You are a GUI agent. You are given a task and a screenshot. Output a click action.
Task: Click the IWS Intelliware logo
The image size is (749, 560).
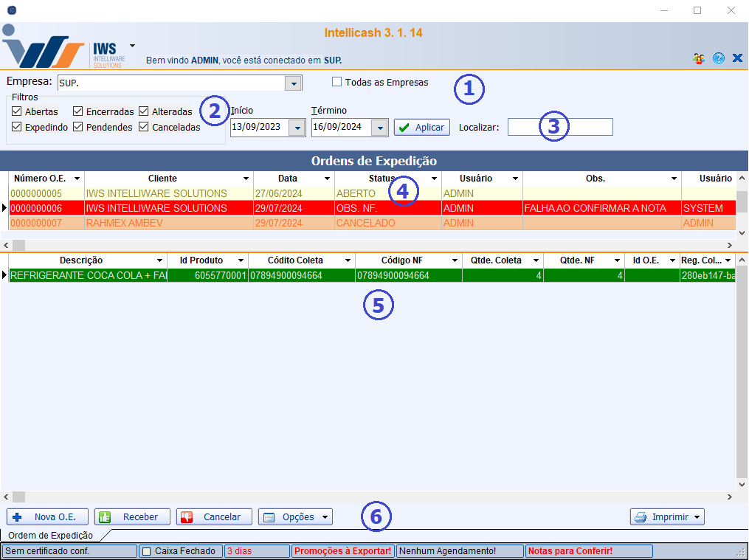[65, 48]
